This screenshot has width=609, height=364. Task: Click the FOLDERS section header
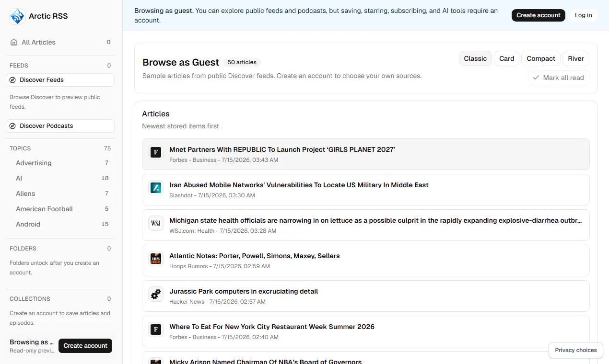23,249
